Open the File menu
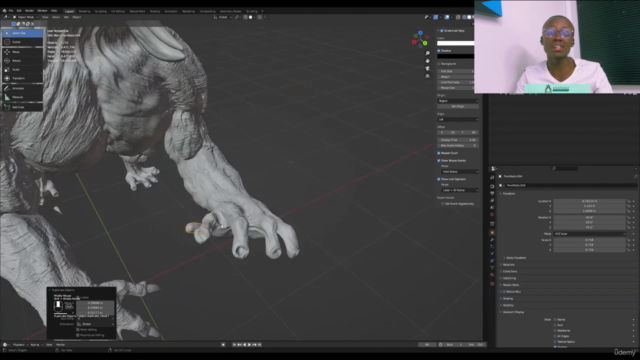Image resolution: width=640 pixels, height=360 pixels. pos(11,11)
